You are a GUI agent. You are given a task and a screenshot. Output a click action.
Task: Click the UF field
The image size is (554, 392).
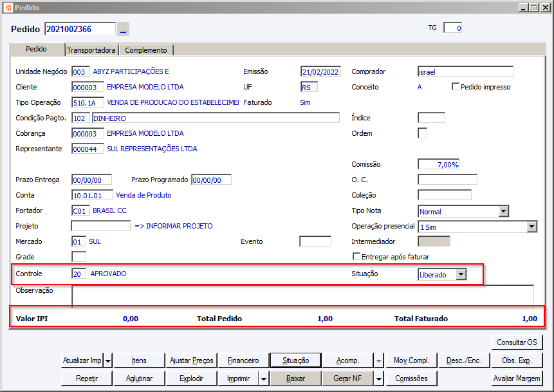pos(309,87)
